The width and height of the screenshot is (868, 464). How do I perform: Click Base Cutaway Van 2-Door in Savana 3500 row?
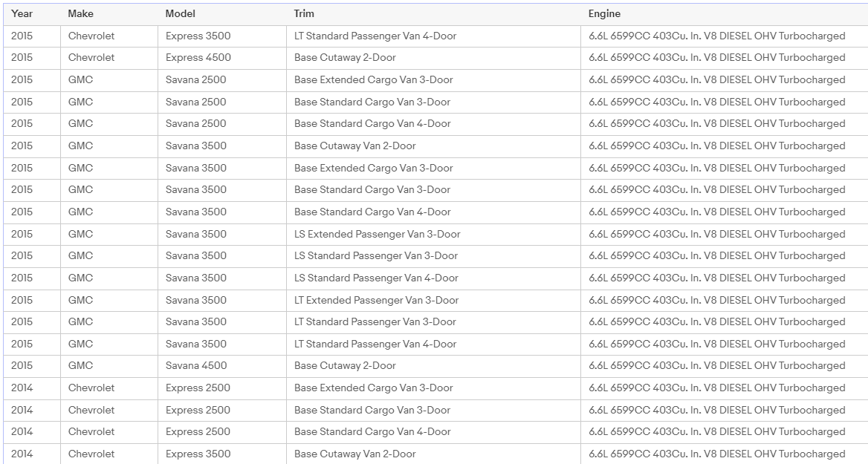coord(354,146)
